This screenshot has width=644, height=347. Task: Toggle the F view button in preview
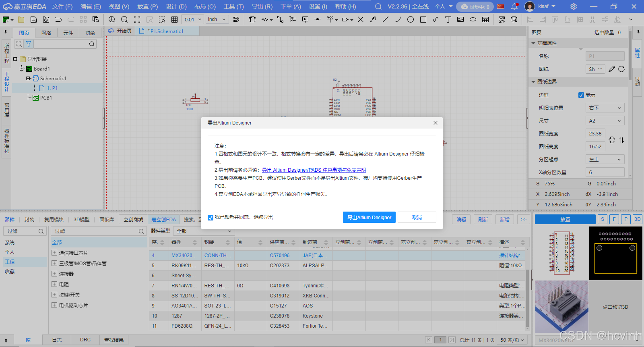pyautogui.click(x=614, y=219)
